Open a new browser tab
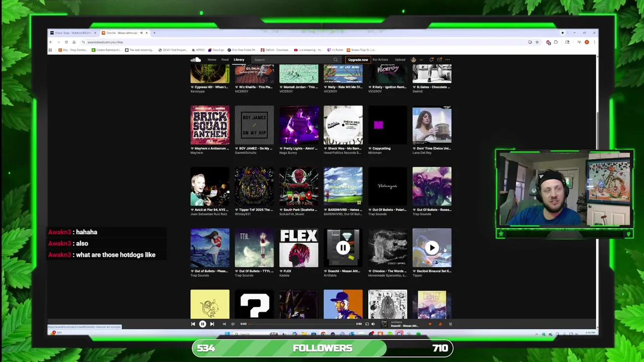 click(154, 33)
